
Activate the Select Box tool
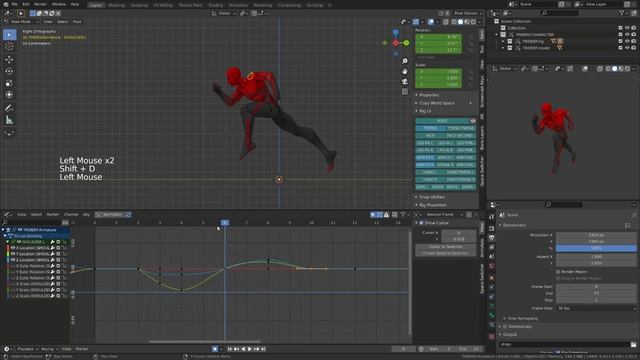tap(9, 35)
